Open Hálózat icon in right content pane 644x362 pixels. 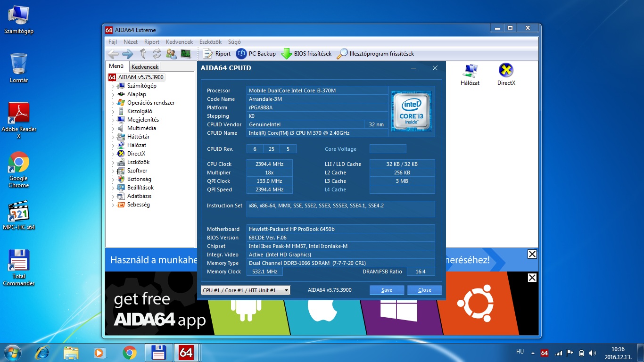[x=470, y=74]
